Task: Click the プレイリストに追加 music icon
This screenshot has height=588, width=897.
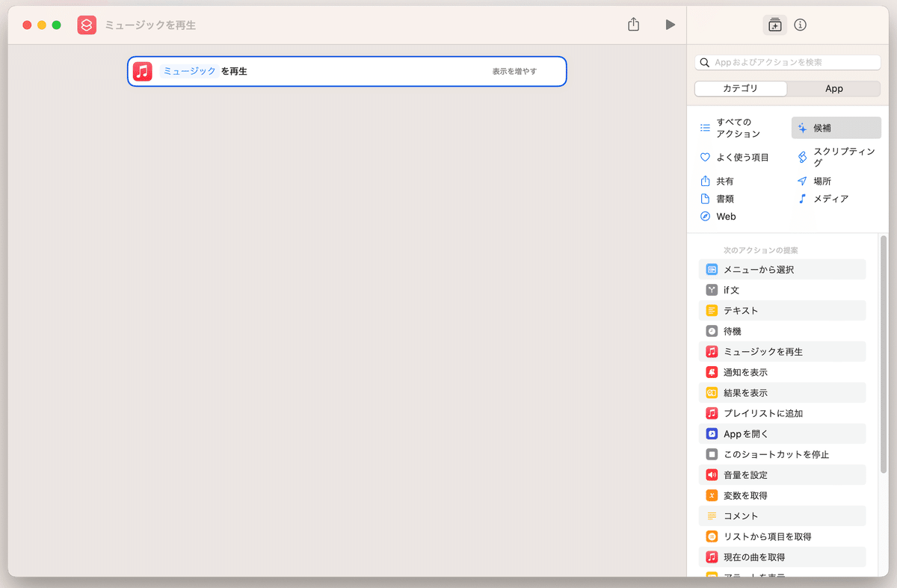Action: [712, 413]
